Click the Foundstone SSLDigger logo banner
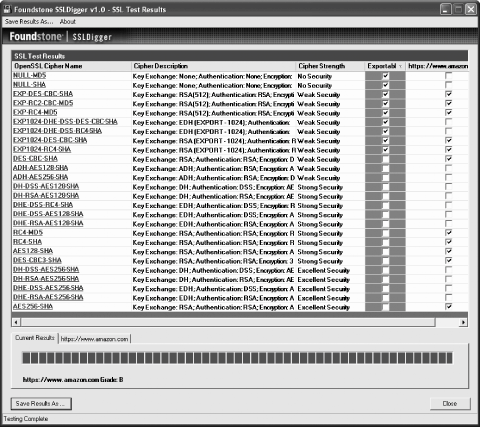 pos(60,36)
